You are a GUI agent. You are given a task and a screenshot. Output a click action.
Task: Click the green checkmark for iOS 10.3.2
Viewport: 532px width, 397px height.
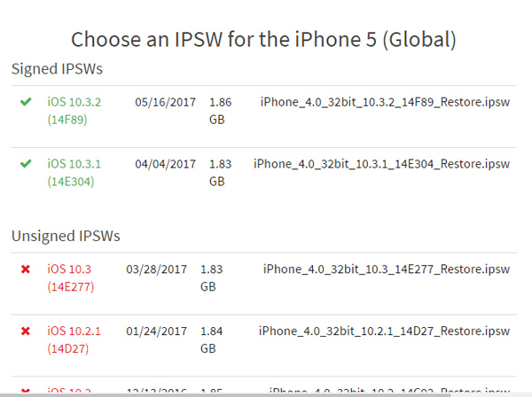point(26,103)
